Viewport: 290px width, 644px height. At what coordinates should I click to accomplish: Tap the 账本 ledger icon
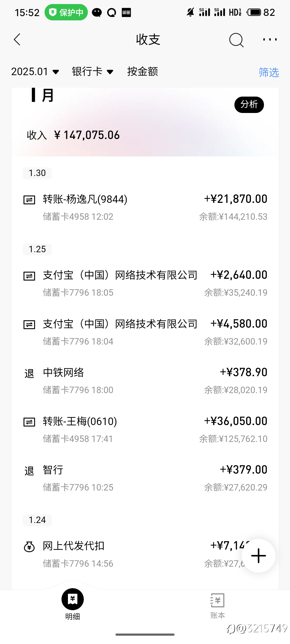(x=217, y=600)
